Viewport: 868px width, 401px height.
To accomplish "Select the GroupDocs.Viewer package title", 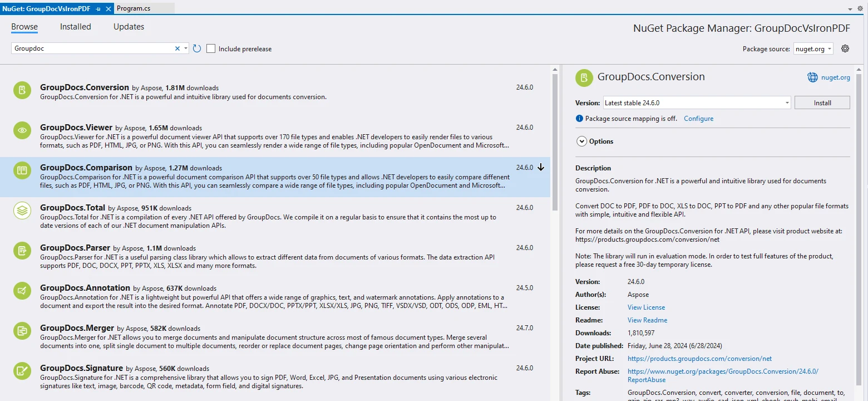I will 76,128.
